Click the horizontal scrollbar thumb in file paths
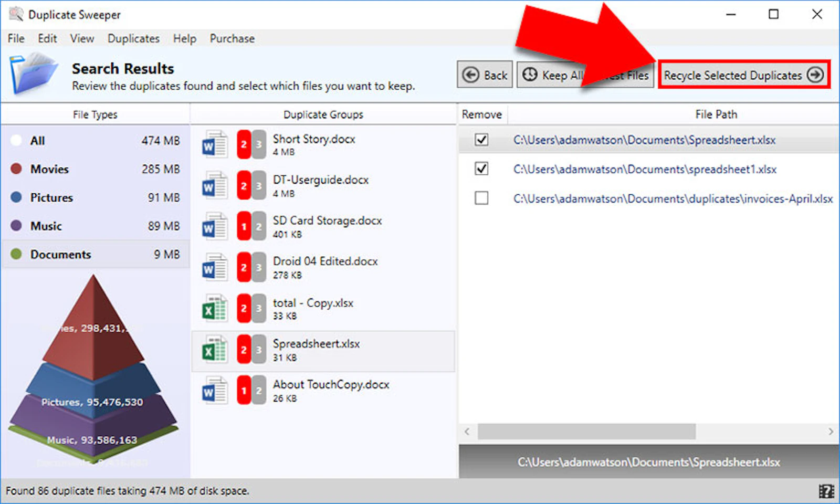This screenshot has height=504, width=840. [x=586, y=432]
